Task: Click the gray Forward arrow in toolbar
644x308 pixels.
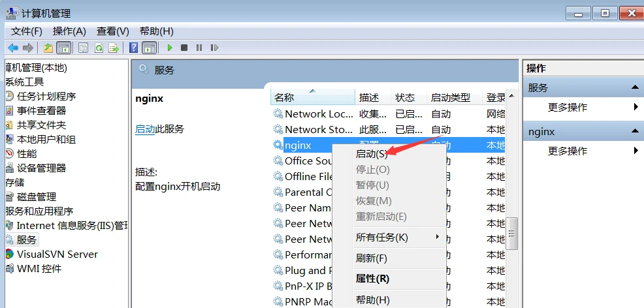Action: click(28, 48)
